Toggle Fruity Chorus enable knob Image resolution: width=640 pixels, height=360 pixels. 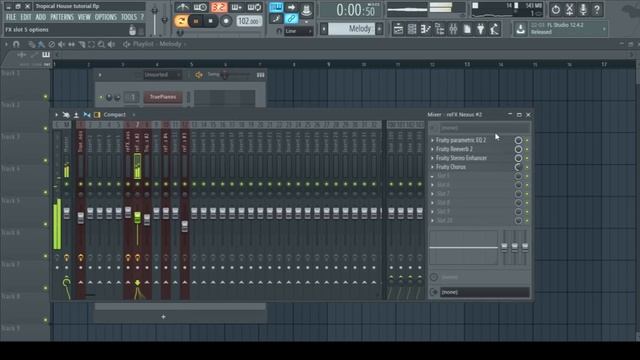pos(518,167)
